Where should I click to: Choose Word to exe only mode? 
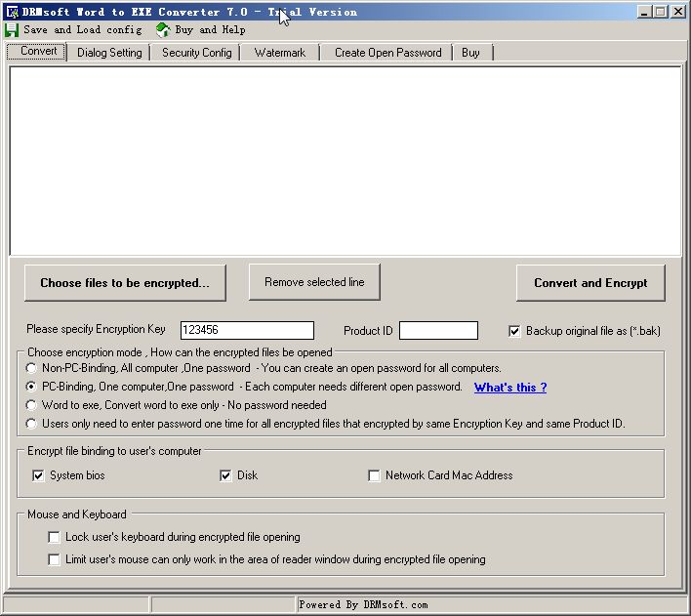(x=31, y=405)
